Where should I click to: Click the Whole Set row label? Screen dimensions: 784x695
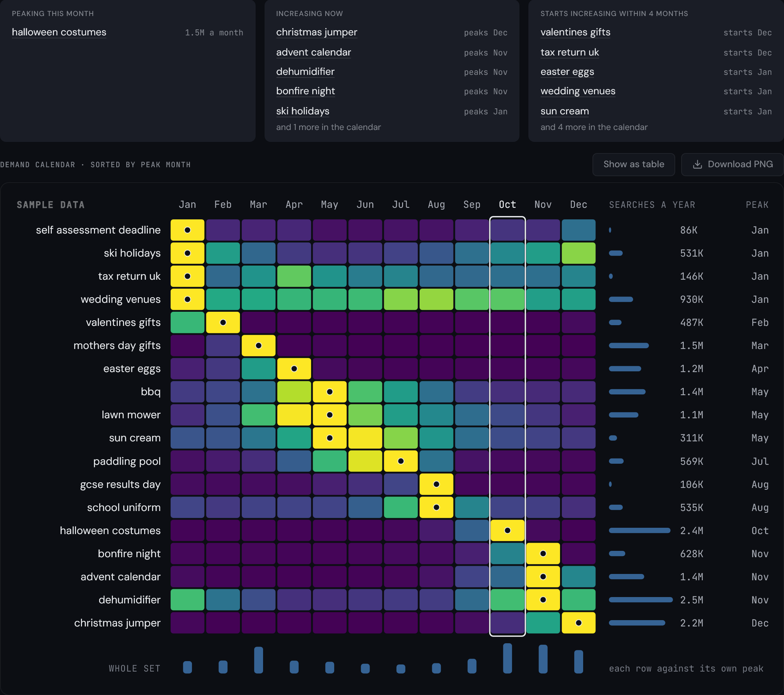pyautogui.click(x=134, y=669)
